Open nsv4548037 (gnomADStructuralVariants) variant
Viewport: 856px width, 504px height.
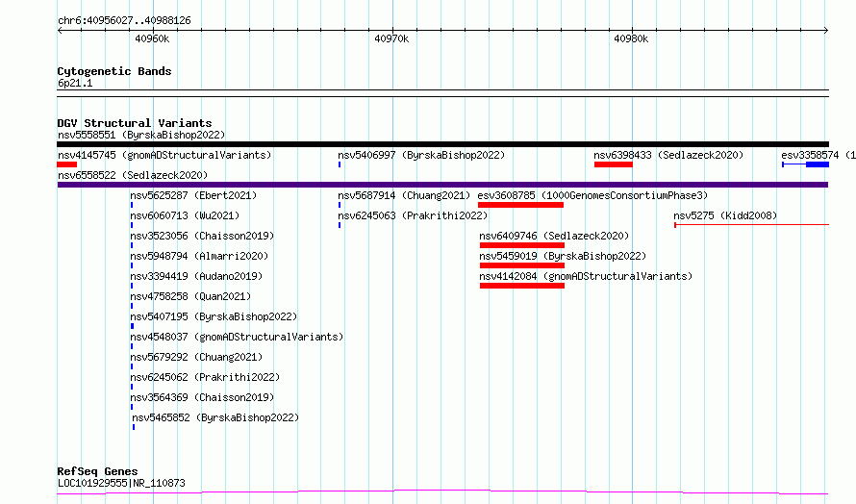pyautogui.click(x=237, y=337)
